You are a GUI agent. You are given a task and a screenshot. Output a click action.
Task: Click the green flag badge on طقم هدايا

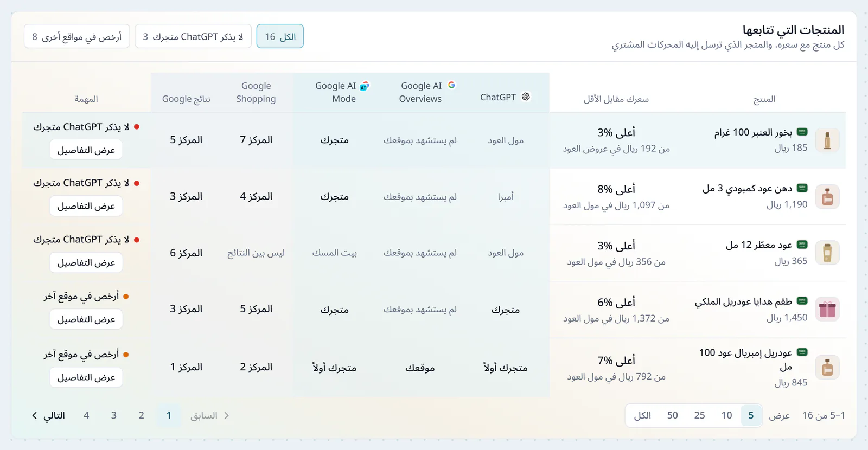802,301
